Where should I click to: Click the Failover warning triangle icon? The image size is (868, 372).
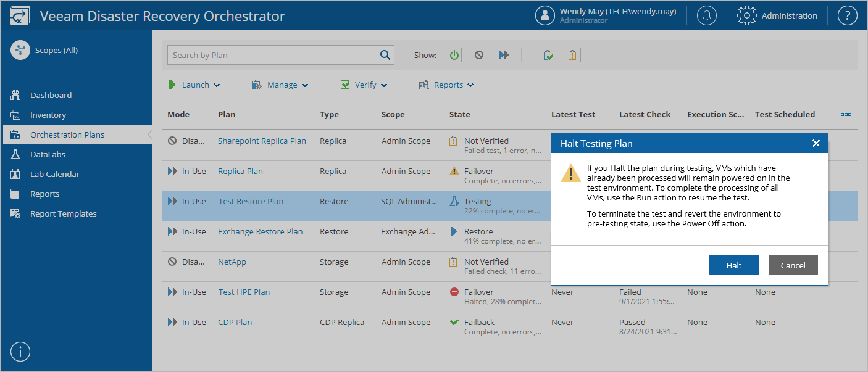coord(454,171)
